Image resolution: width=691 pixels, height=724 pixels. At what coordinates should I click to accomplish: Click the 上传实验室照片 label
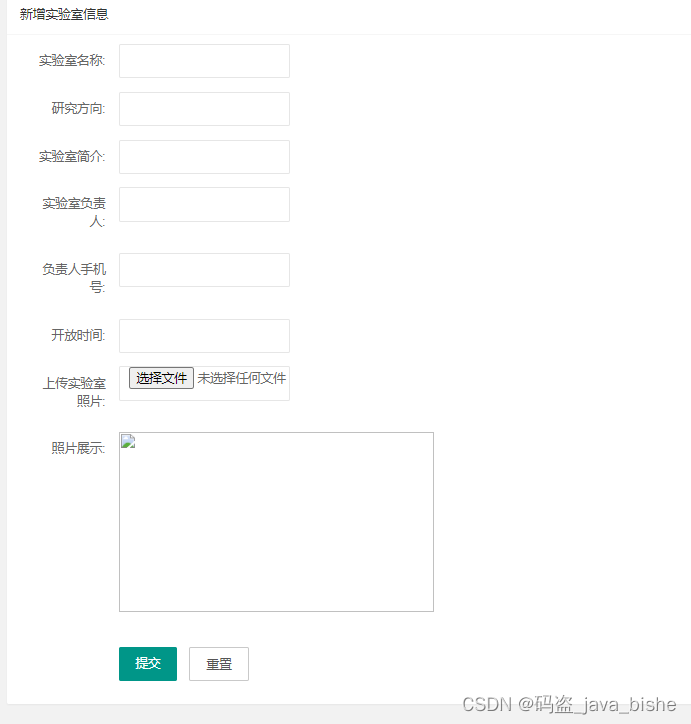[x=74, y=392]
